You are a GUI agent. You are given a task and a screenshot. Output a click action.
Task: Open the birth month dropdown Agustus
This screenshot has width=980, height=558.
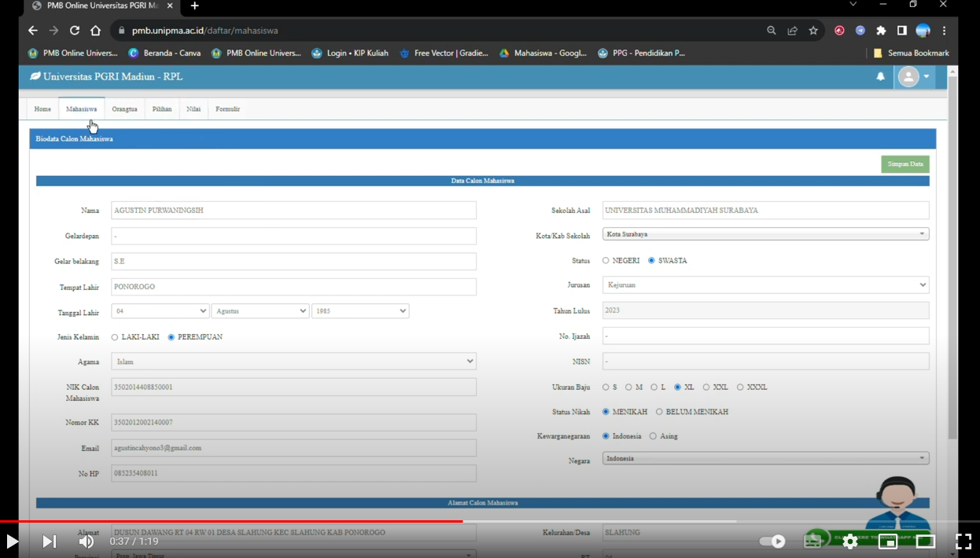tap(260, 311)
